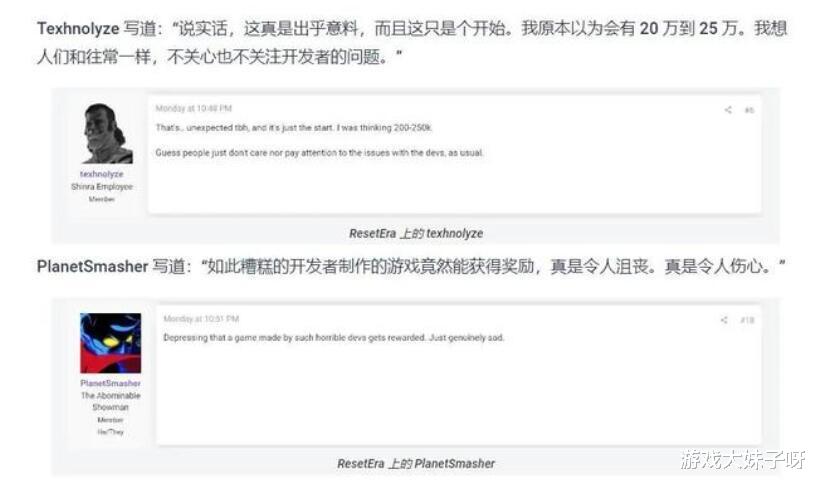The width and height of the screenshot is (816, 484).
Task: Click the 'Guess people just don't care' line
Action: coord(320,152)
